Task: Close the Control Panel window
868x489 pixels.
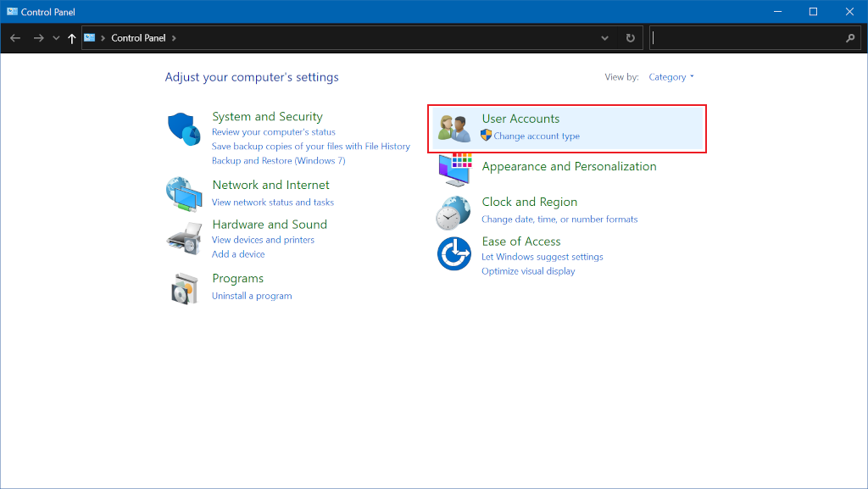Action: (x=849, y=12)
